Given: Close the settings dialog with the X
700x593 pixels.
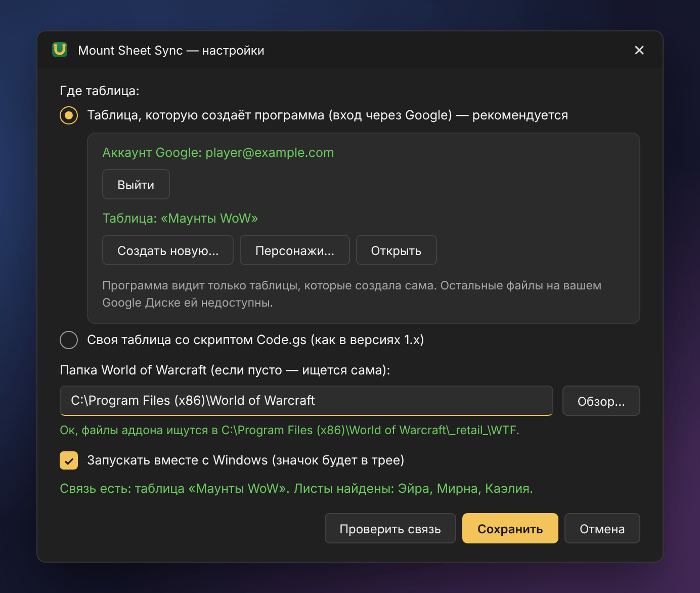Looking at the screenshot, I should (x=639, y=50).
